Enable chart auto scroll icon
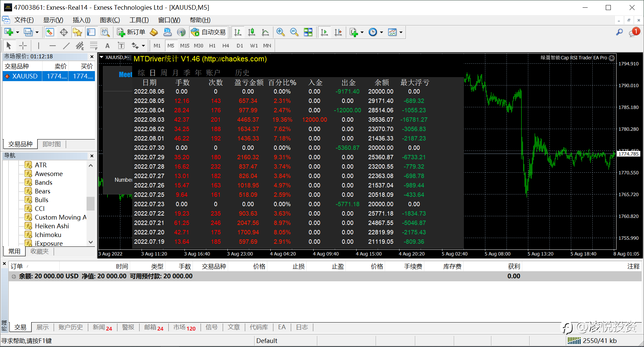 pos(324,32)
